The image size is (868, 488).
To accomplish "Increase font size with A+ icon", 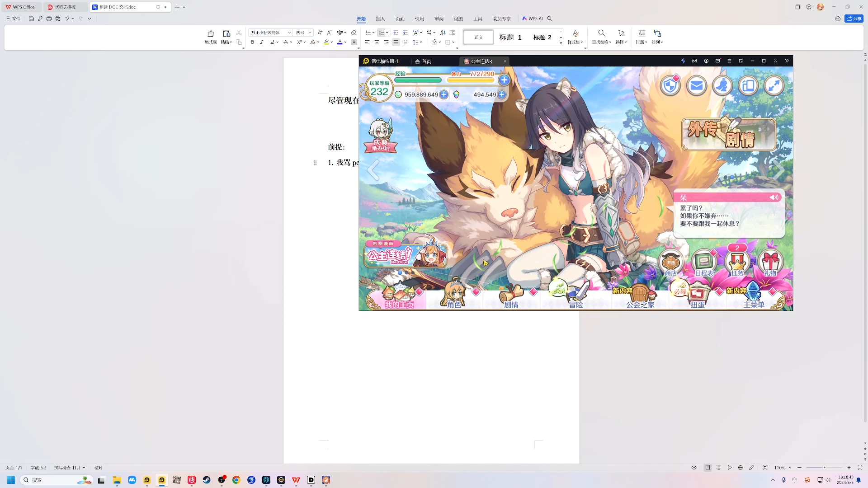I will click(320, 33).
